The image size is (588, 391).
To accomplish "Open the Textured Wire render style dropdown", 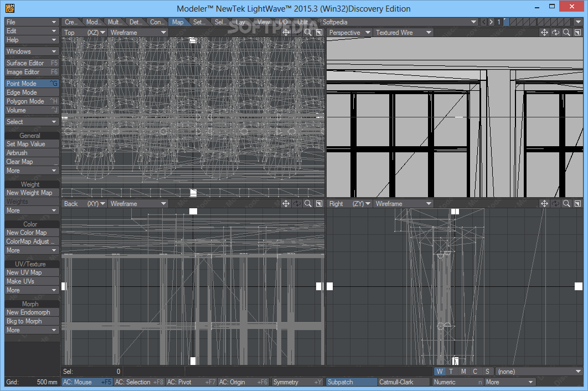I will coord(404,33).
